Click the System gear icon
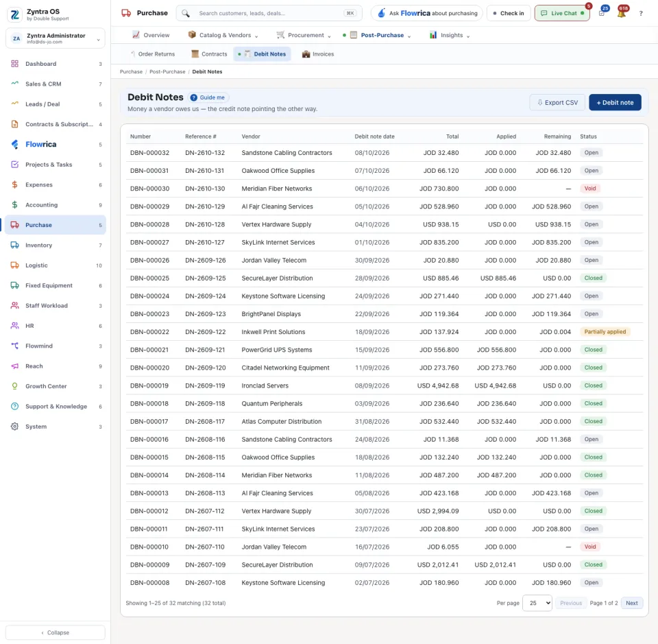This screenshot has width=658, height=644. [14, 427]
